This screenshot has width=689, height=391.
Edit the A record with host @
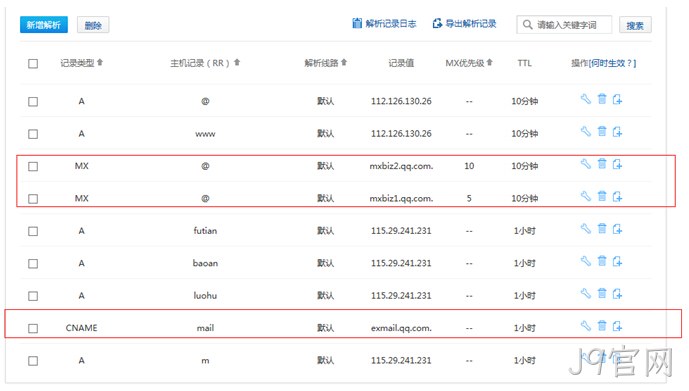point(586,99)
